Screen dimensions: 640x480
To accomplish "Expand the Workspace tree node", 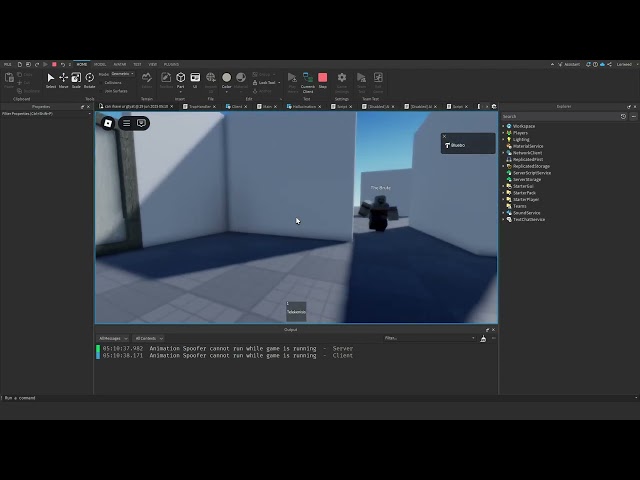I will (x=503, y=126).
